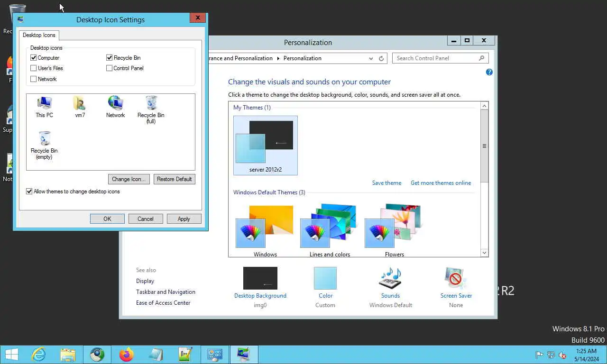The image size is (607, 364).
Task: Refresh the Control Panel address bar
Action: (381, 58)
